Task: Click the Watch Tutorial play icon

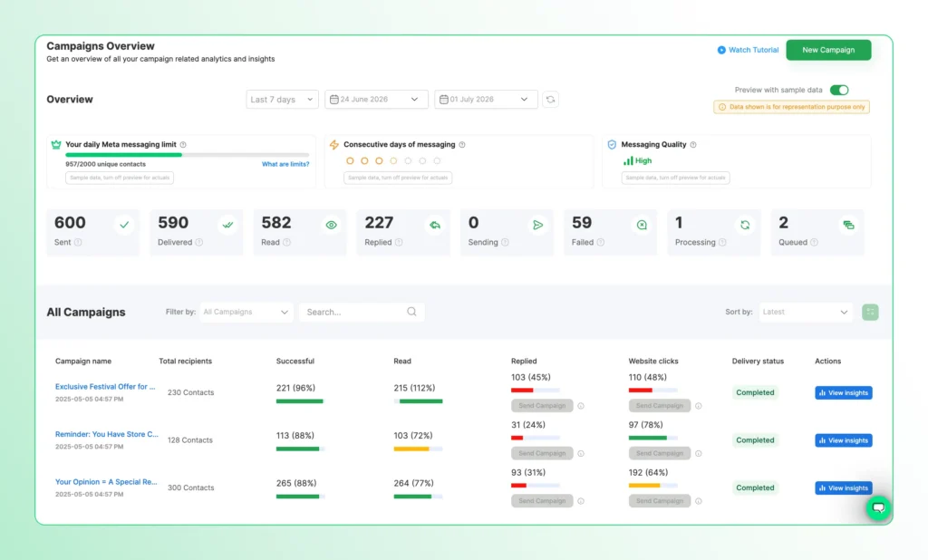Action: [x=721, y=51]
